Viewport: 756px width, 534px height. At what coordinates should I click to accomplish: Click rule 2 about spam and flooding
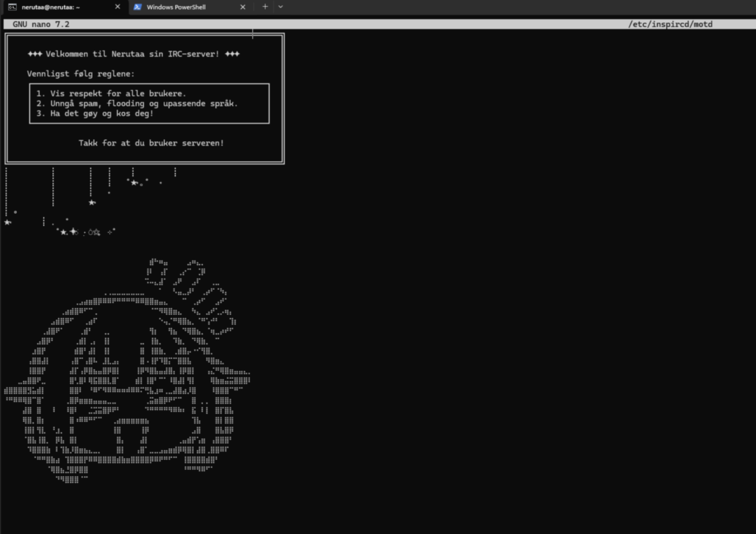137,103
